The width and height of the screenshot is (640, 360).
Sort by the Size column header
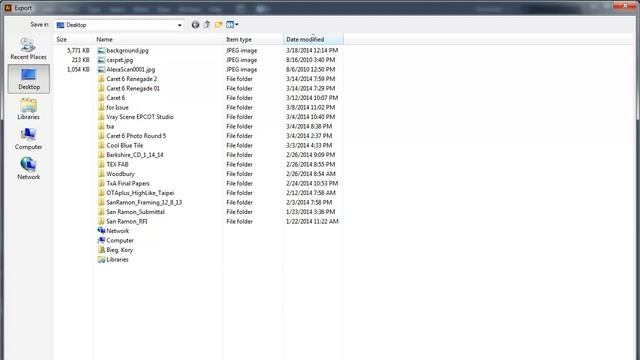(x=62, y=40)
